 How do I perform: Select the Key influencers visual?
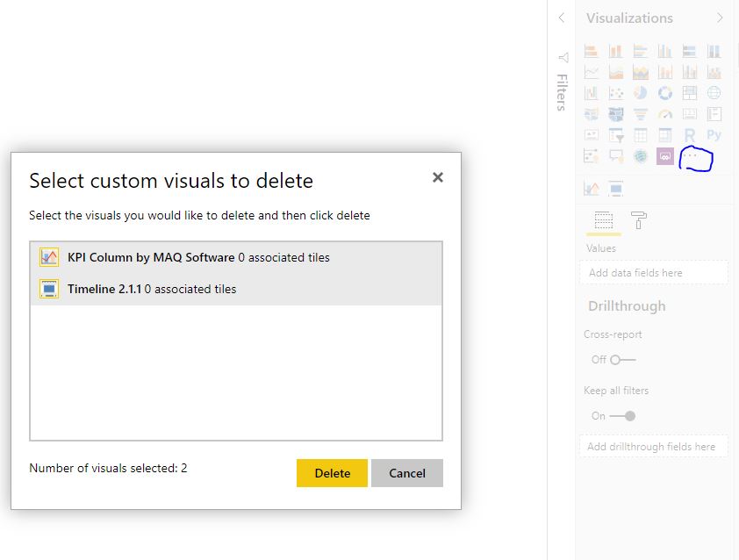(x=591, y=156)
